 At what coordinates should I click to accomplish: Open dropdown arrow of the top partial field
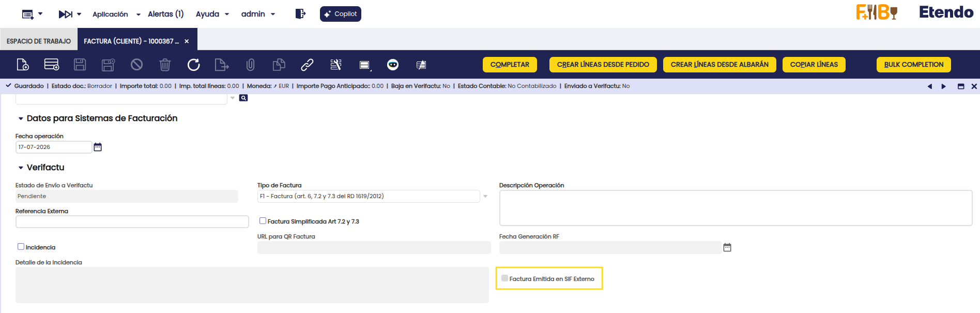(x=233, y=98)
